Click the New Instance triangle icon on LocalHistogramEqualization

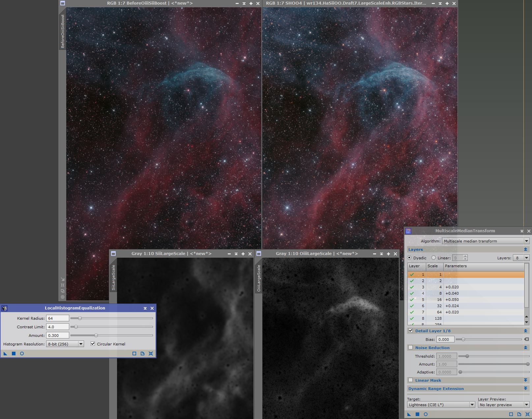[5, 353]
